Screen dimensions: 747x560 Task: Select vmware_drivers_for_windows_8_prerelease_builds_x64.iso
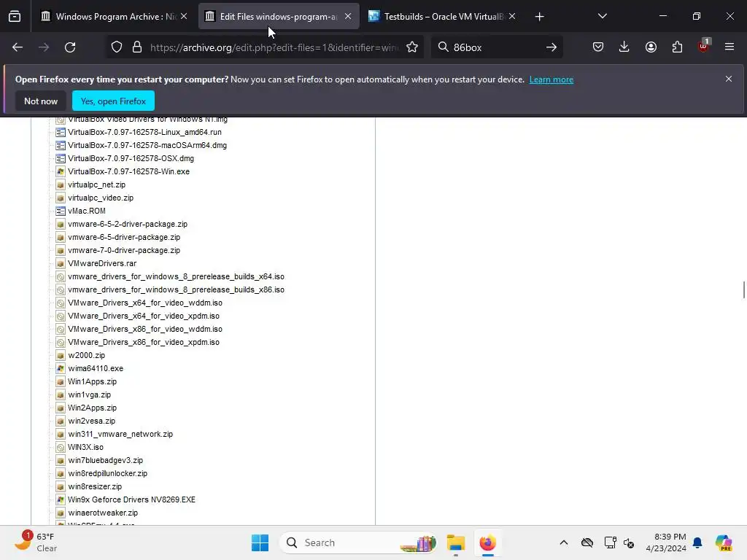(176, 276)
